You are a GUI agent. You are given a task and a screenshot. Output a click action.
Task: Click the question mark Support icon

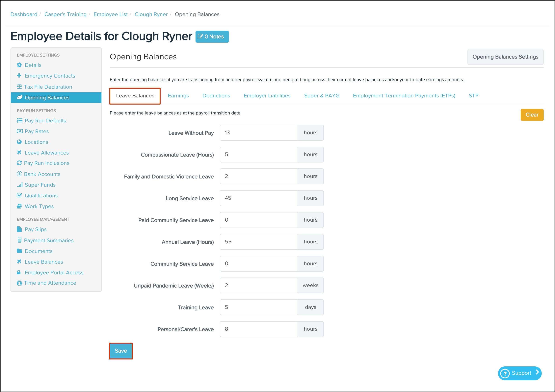click(505, 373)
